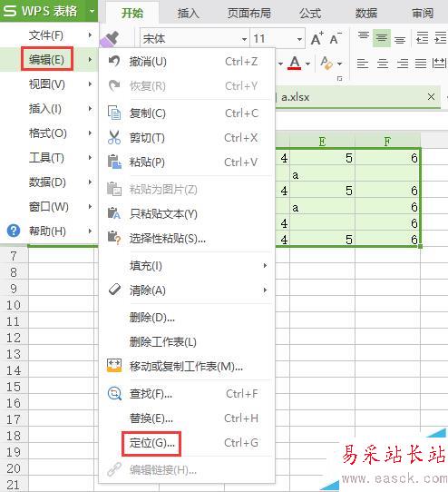Select the a.xlsx document tab

357,97
